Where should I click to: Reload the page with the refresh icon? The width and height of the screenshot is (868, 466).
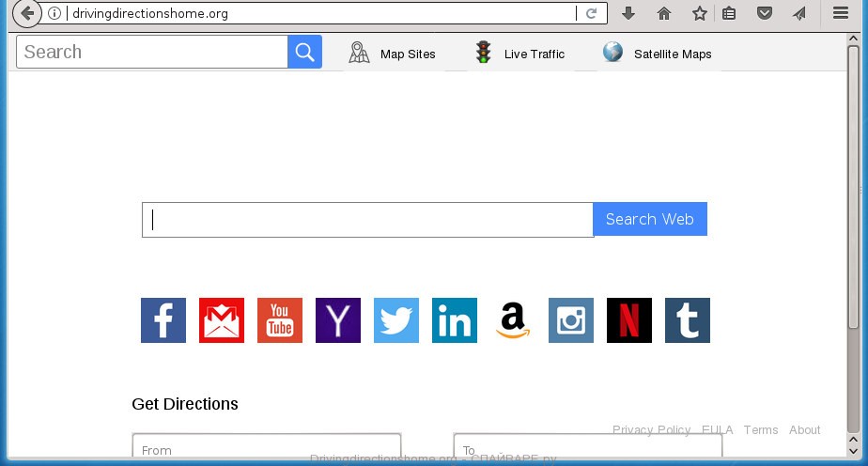591,13
